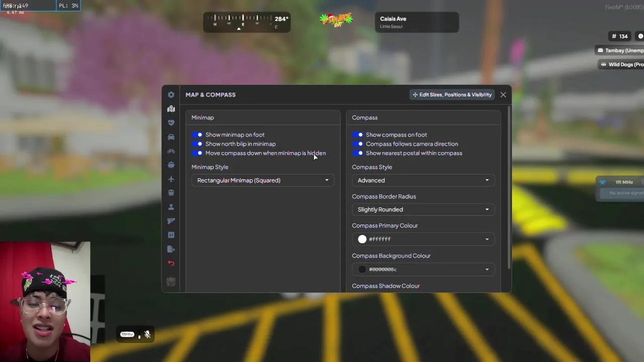Click the 111MHz radio badge near microphone
This screenshot has width=644, height=362.
[x=127, y=334]
